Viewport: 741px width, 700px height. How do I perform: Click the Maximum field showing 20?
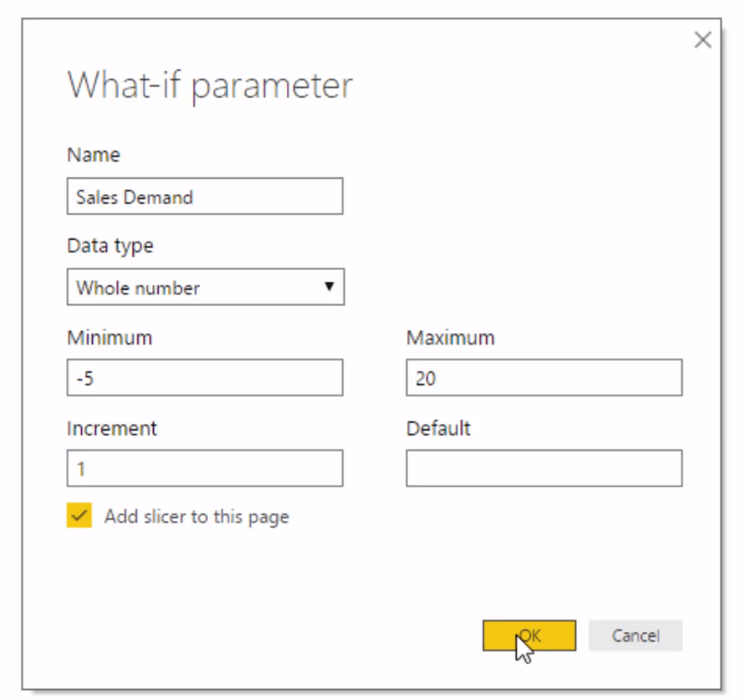click(544, 377)
